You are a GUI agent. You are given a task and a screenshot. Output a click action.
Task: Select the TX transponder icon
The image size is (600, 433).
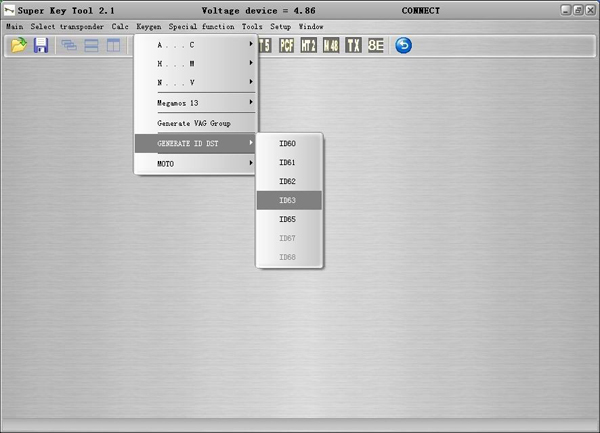click(x=353, y=45)
